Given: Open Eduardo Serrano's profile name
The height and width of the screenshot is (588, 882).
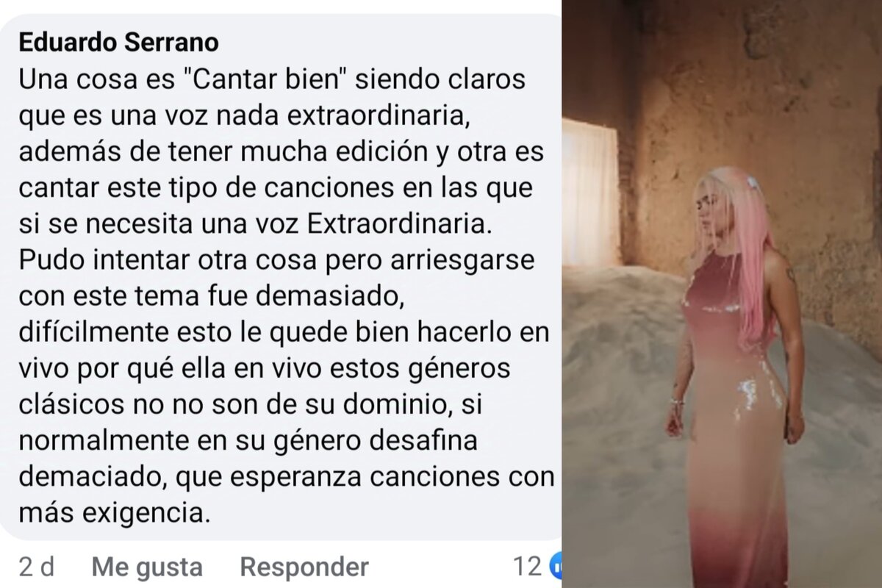Looking at the screenshot, I should pos(118,43).
